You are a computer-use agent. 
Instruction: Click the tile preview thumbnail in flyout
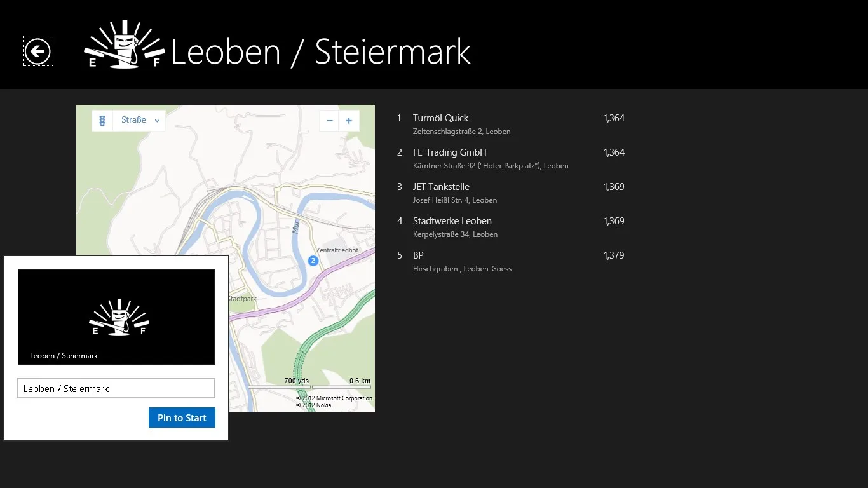click(x=116, y=317)
